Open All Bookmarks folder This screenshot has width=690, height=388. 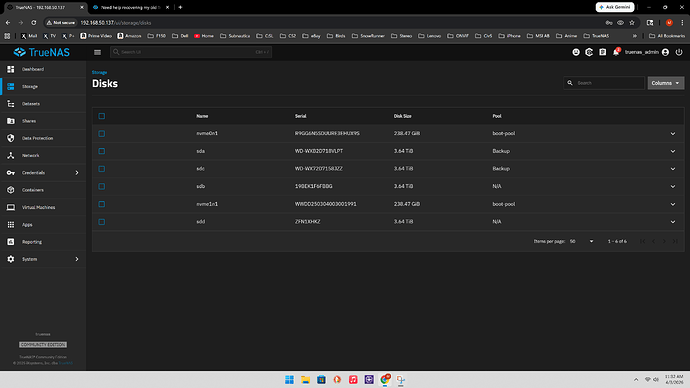click(667, 36)
